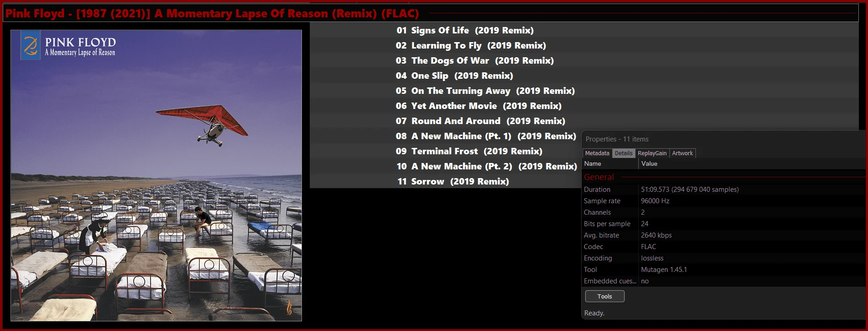The height and width of the screenshot is (331, 868).
Task: Select the Channels row in Properties
Action: pyautogui.click(x=724, y=212)
